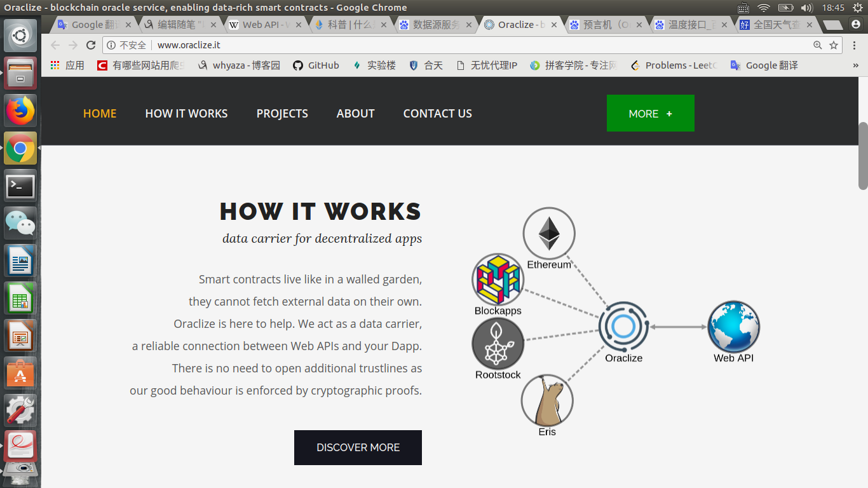
Task: Open the Wi-Fi network indicator menu
Action: pos(764,8)
